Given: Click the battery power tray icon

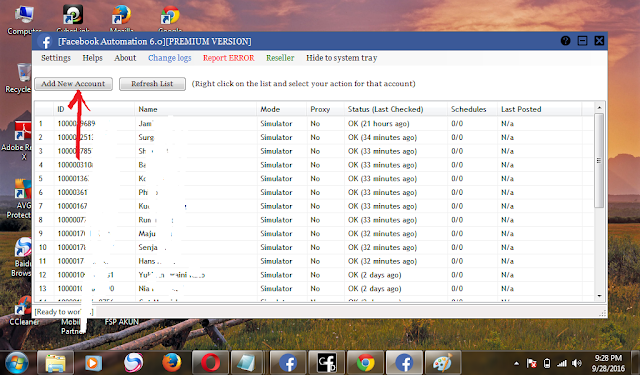Looking at the screenshot, I should (547, 363).
